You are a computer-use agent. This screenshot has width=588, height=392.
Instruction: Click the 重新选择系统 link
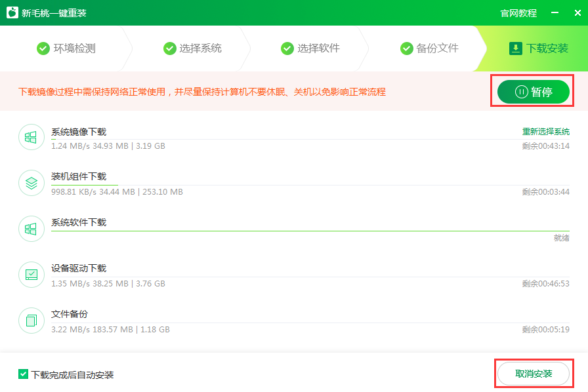point(546,132)
